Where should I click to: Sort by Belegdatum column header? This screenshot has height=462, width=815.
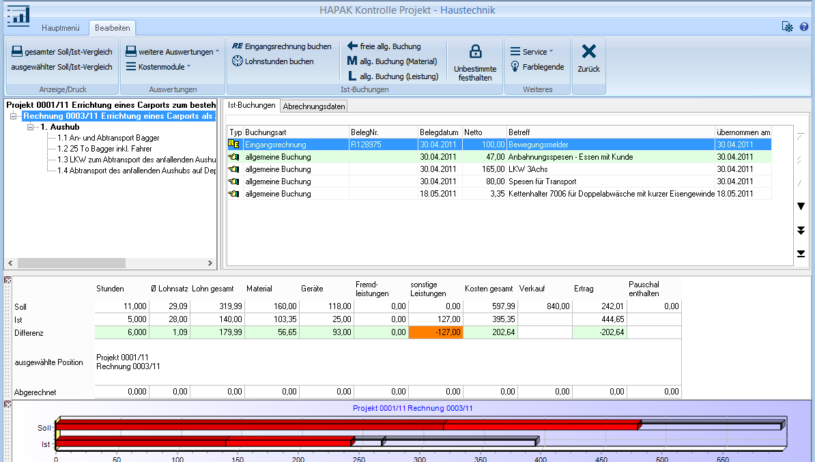pos(440,132)
